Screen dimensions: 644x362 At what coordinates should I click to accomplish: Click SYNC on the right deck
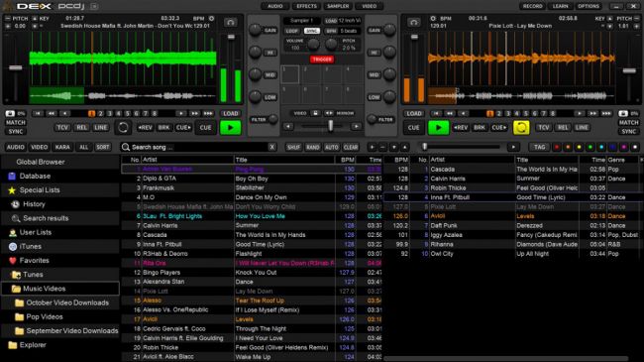click(x=628, y=132)
